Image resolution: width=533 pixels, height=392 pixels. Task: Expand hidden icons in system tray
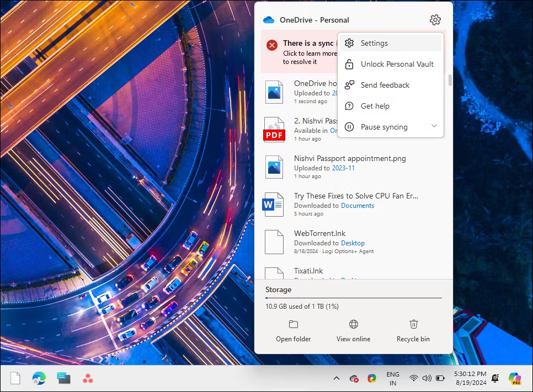(x=336, y=379)
